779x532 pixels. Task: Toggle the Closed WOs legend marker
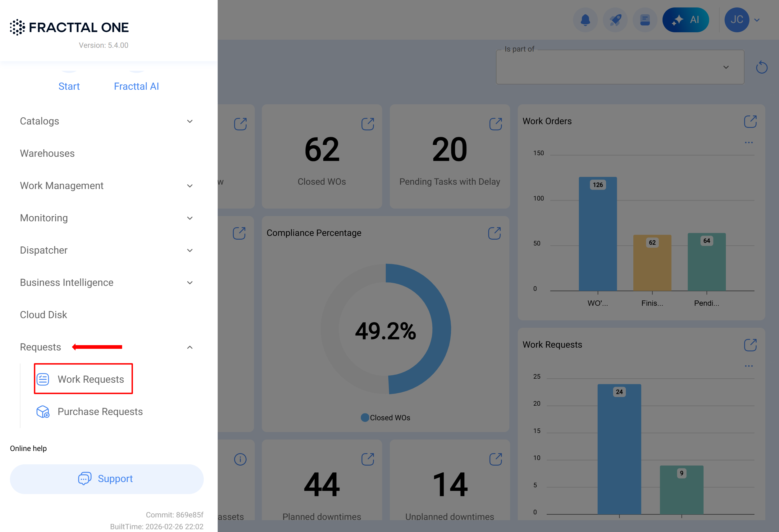[x=365, y=418]
